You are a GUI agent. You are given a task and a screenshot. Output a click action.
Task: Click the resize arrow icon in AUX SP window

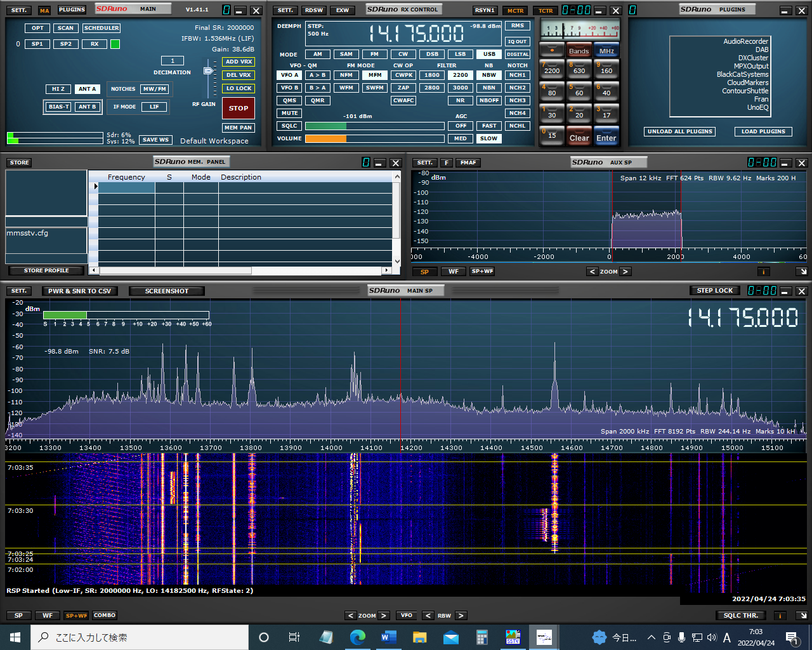coord(802,272)
